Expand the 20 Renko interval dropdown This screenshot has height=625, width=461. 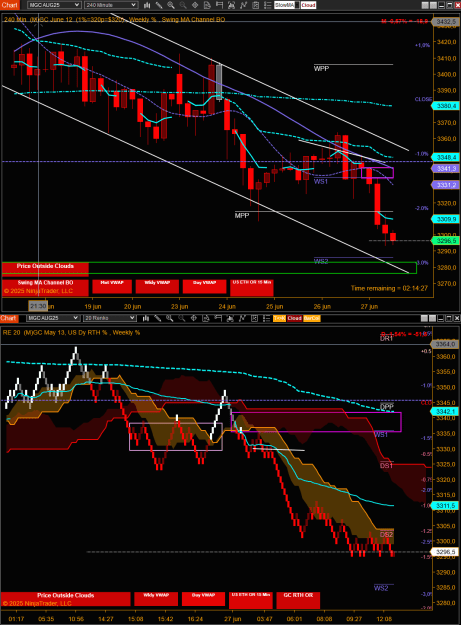pyautogui.click(x=110, y=318)
